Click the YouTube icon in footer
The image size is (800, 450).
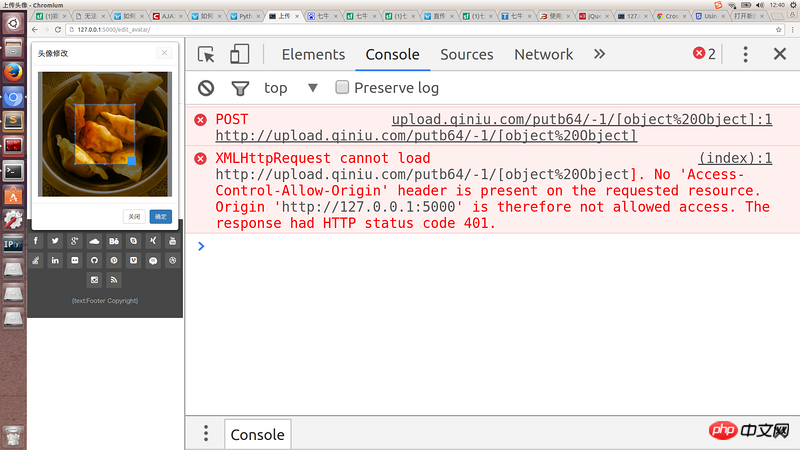pyautogui.click(x=172, y=241)
